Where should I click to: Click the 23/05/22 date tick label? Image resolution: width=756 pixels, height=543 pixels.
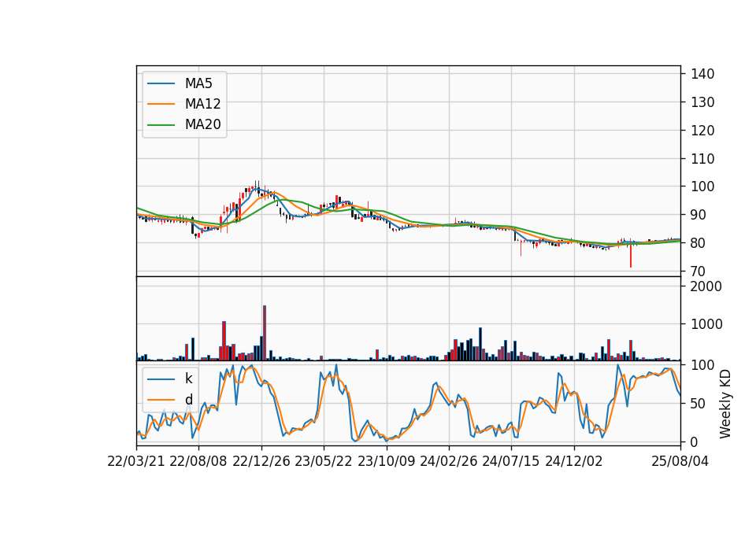click(324, 461)
